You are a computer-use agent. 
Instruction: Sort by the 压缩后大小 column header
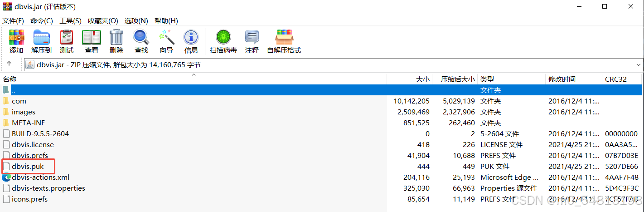(x=455, y=79)
